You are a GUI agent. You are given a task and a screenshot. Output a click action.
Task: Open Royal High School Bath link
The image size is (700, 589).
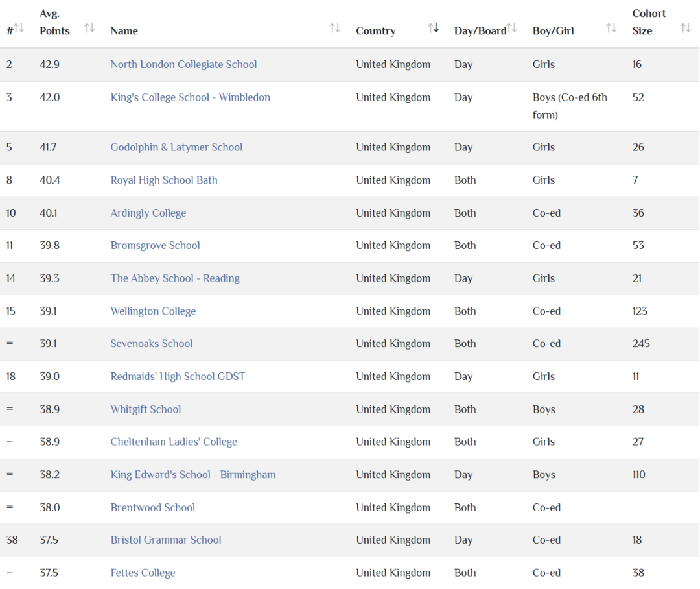point(164,180)
